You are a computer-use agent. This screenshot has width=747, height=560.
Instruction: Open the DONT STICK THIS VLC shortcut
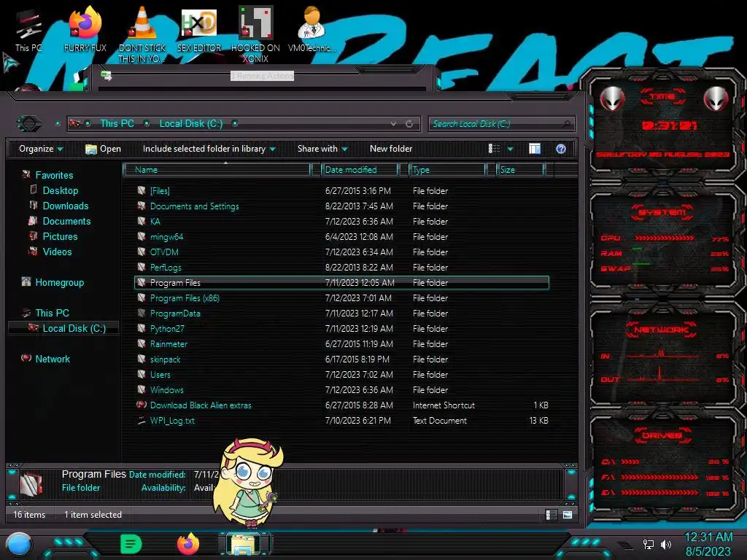142,34
